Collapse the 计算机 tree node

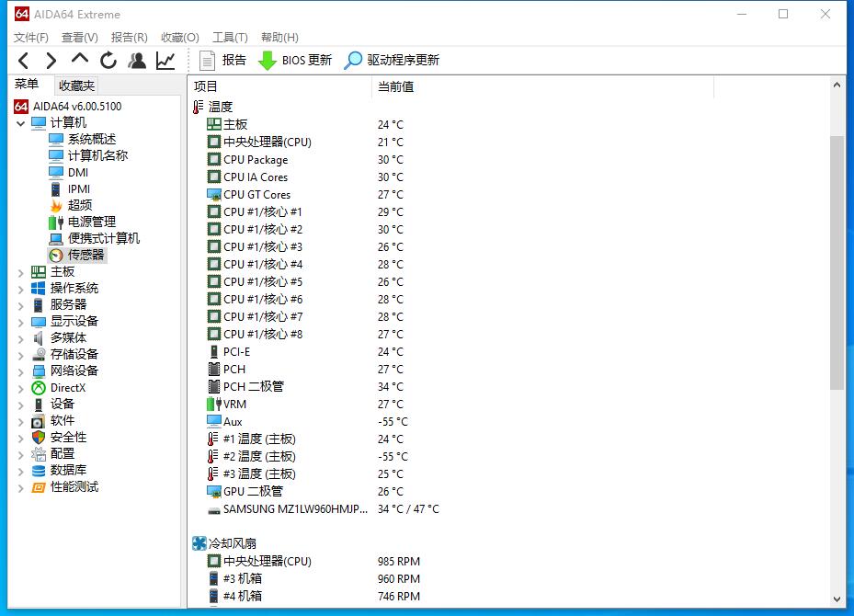(20, 123)
